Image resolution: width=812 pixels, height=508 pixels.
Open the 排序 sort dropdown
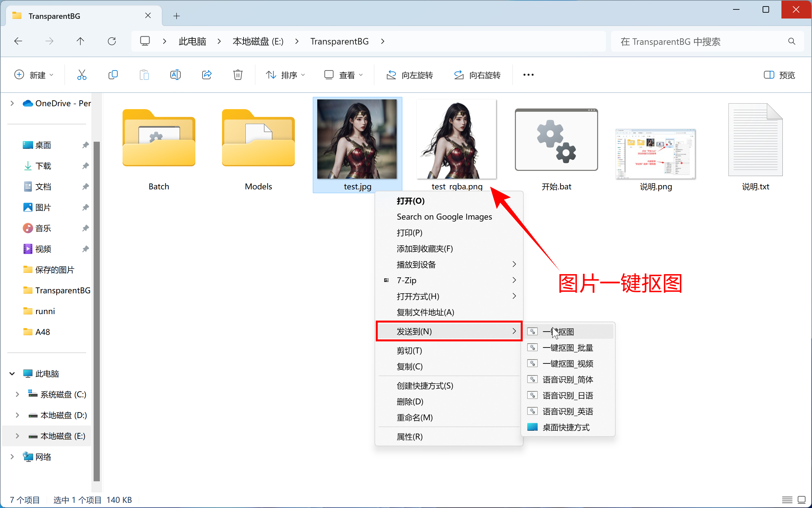click(x=285, y=75)
